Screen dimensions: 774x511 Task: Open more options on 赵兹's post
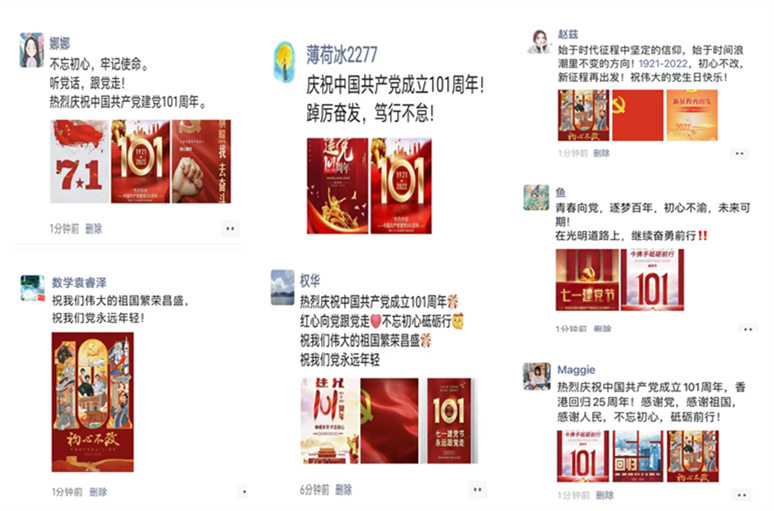click(x=739, y=154)
